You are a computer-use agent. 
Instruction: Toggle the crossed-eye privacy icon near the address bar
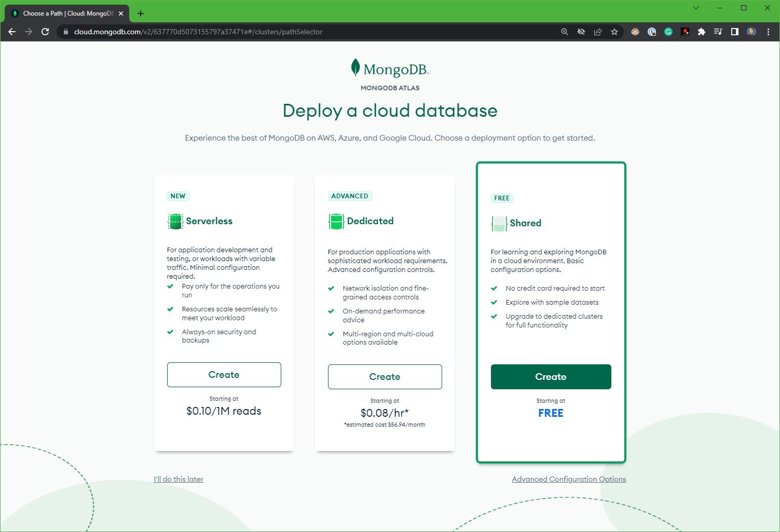click(x=581, y=32)
